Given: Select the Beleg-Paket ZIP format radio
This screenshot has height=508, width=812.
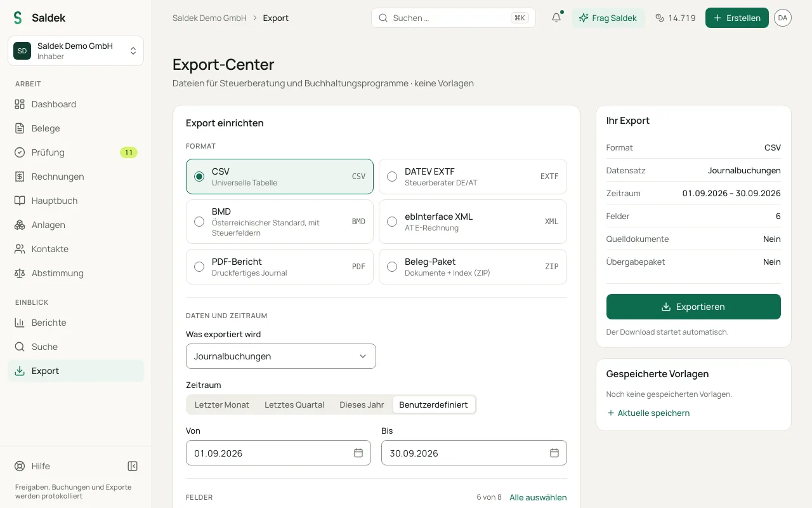Looking at the screenshot, I should tap(392, 267).
